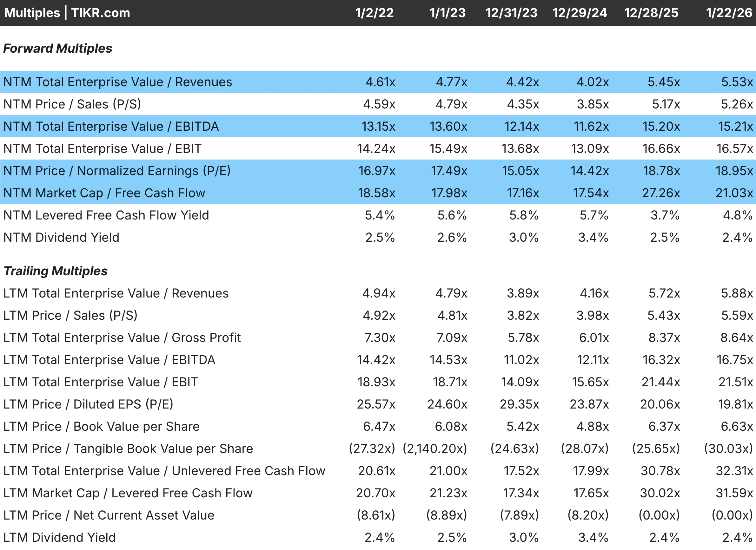The width and height of the screenshot is (756, 550).
Task: Click the Forward Multiples section heading
Action: 57,48
